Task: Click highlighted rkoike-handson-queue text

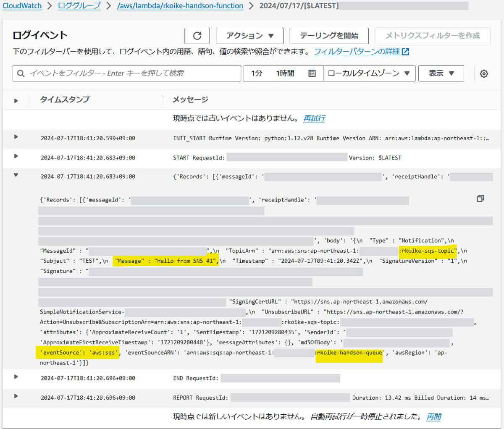Action: click(349, 353)
